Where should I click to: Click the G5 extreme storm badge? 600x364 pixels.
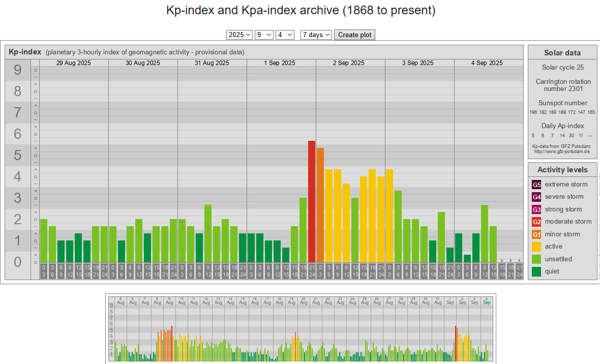536,185
